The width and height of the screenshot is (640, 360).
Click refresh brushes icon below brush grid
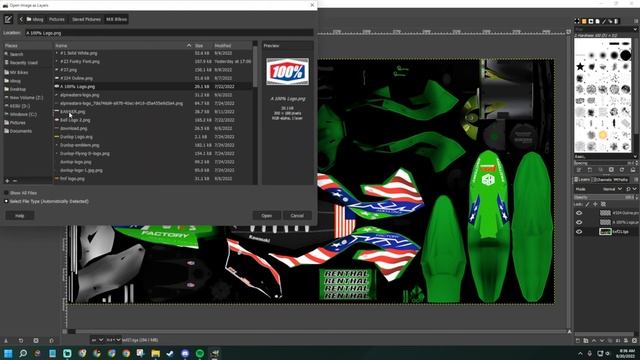(622, 170)
